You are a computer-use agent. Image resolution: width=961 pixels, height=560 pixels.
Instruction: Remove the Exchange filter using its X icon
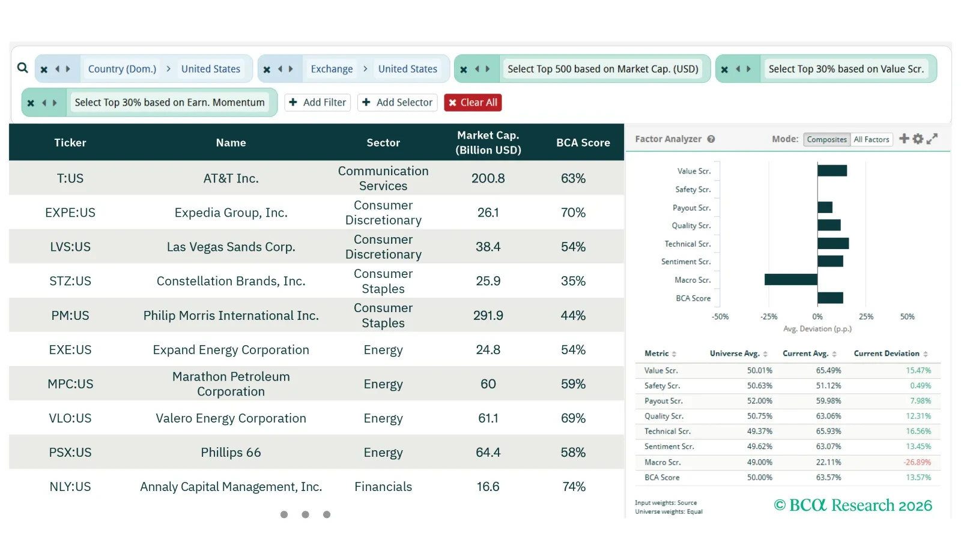[267, 70]
